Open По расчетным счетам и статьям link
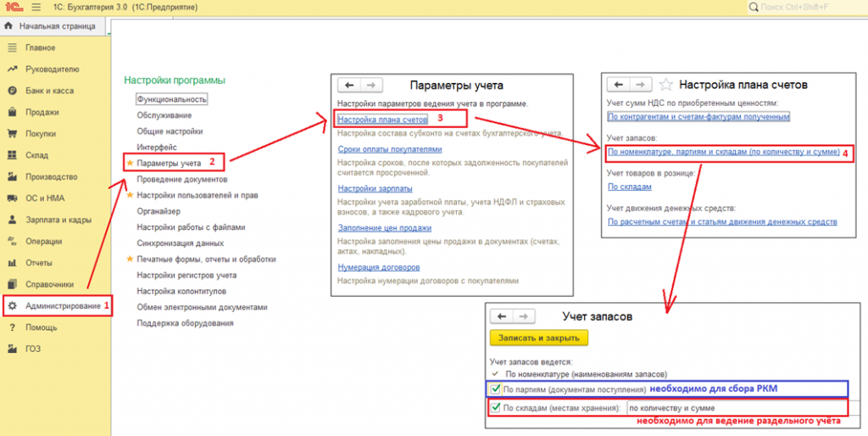The height and width of the screenshot is (436, 868). [x=722, y=221]
